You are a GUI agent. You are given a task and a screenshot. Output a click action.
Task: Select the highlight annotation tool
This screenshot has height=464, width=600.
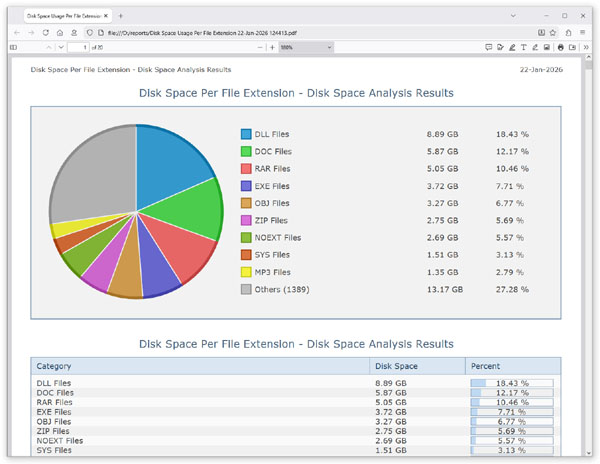tap(512, 47)
